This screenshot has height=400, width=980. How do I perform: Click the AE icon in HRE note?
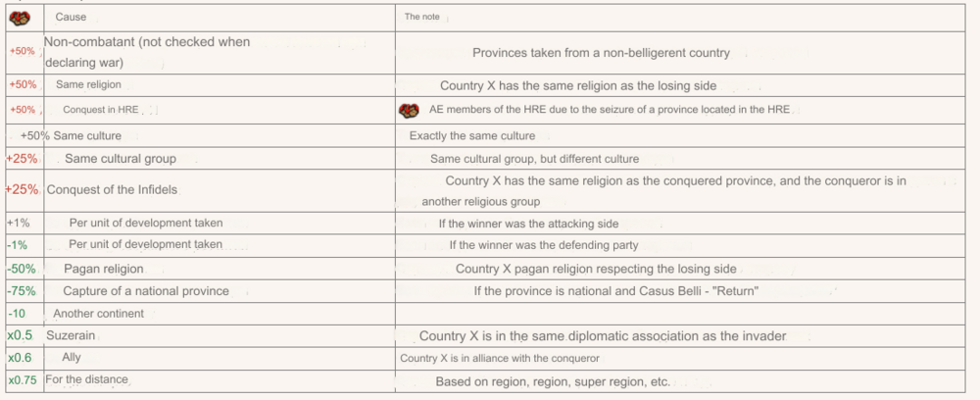tap(408, 111)
